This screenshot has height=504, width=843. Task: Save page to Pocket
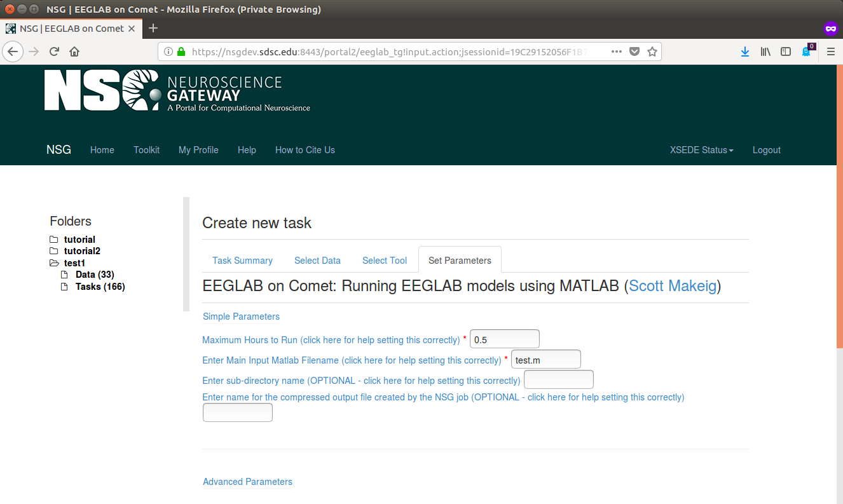coord(634,51)
